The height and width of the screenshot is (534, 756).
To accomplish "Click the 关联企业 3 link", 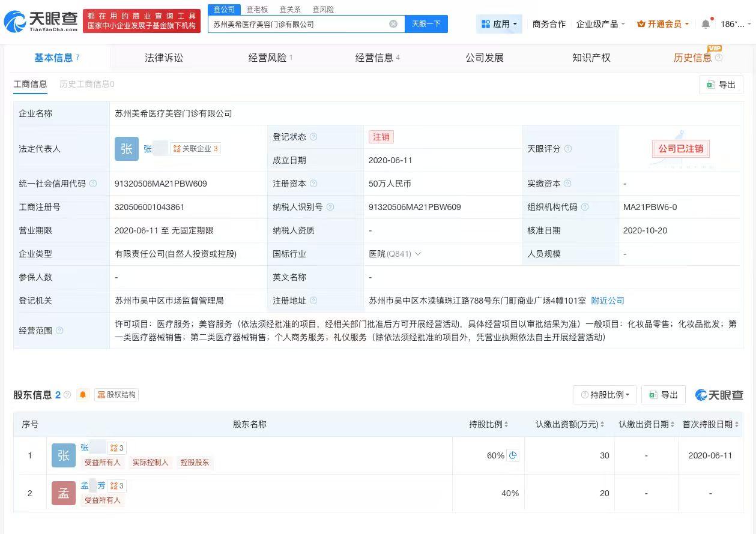I will coord(196,149).
